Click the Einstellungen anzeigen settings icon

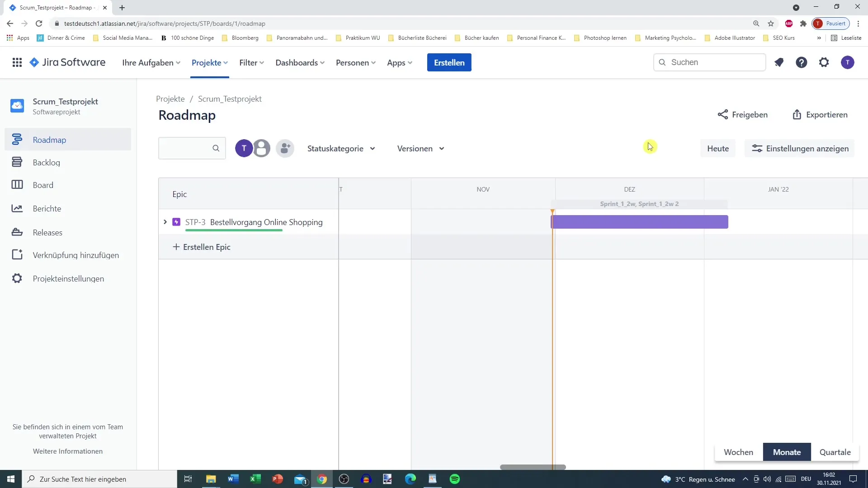pos(757,148)
